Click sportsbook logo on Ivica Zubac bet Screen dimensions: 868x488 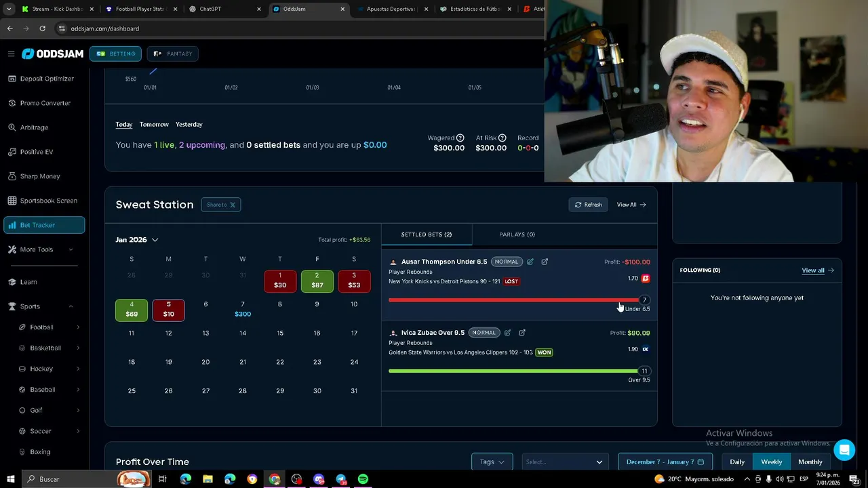(646, 349)
